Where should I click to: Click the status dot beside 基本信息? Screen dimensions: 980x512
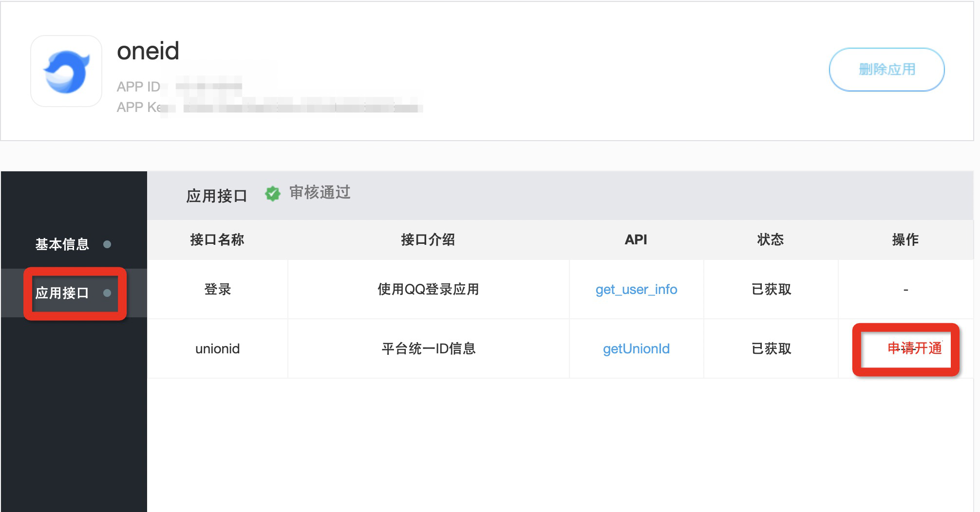[108, 243]
